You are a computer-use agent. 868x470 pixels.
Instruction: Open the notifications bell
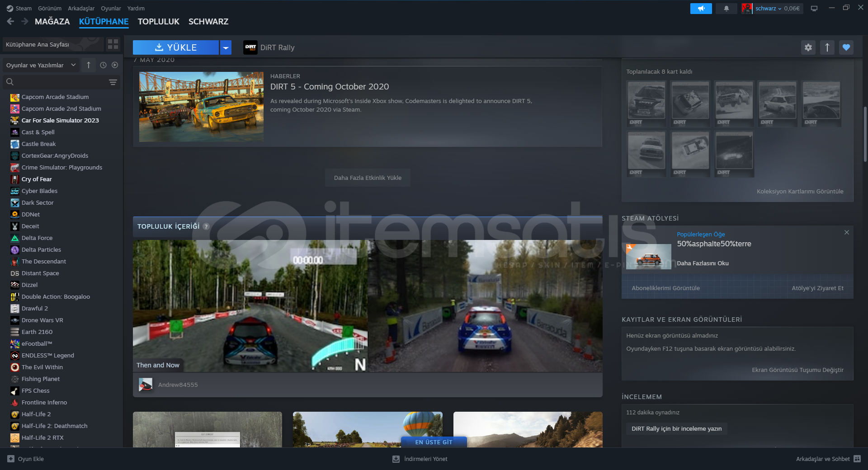(726, 9)
